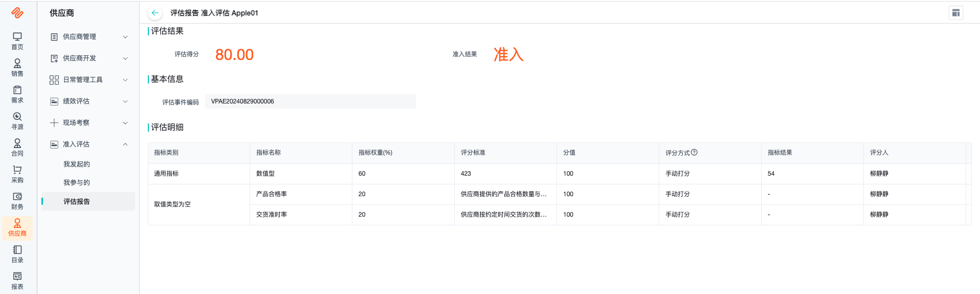
Task: Open the 报表 reports icon
Action: [17, 277]
